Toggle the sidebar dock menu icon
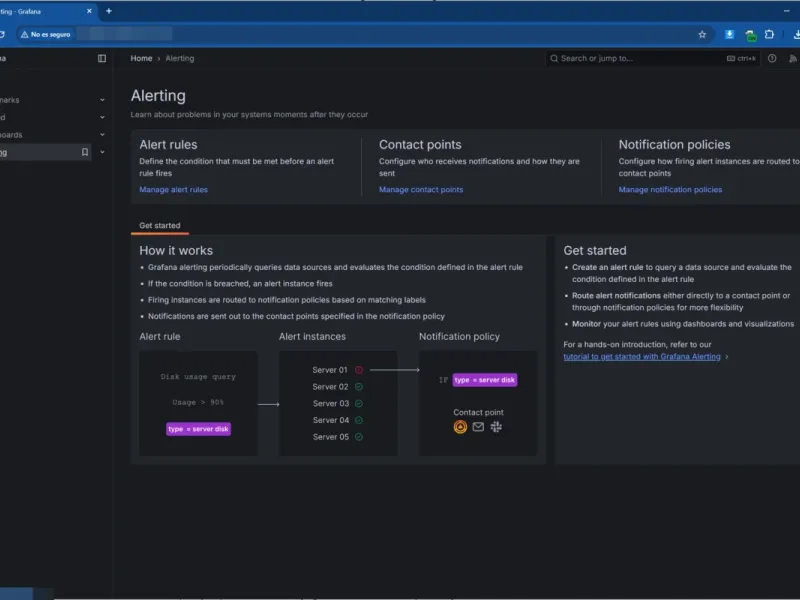 click(x=102, y=58)
